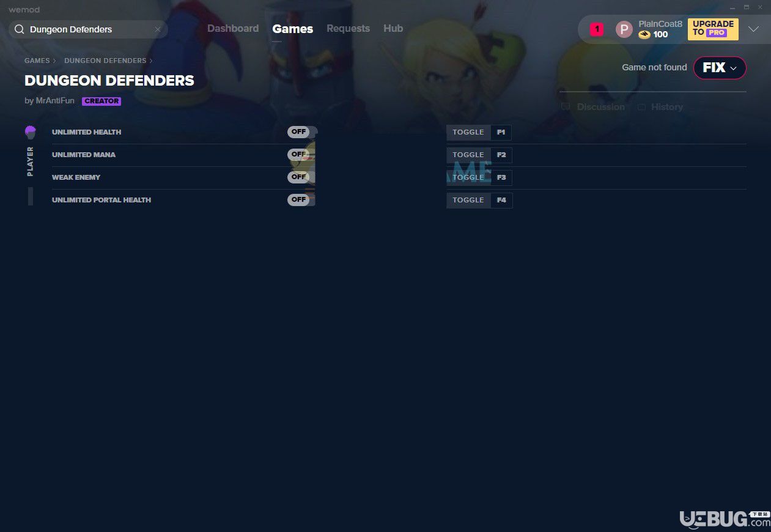The image size is (771, 532).
Task: Click the DUNGEON DEFENDERS page title
Action: (x=109, y=80)
